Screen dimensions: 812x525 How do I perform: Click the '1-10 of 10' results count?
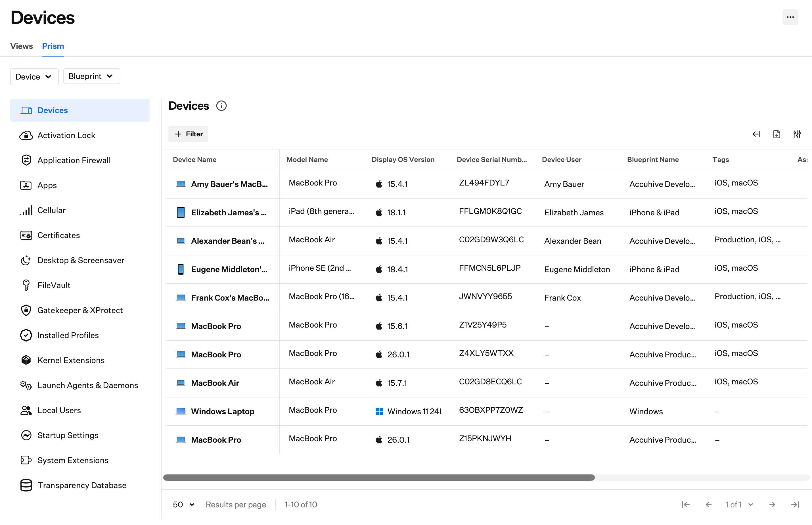[300, 505]
